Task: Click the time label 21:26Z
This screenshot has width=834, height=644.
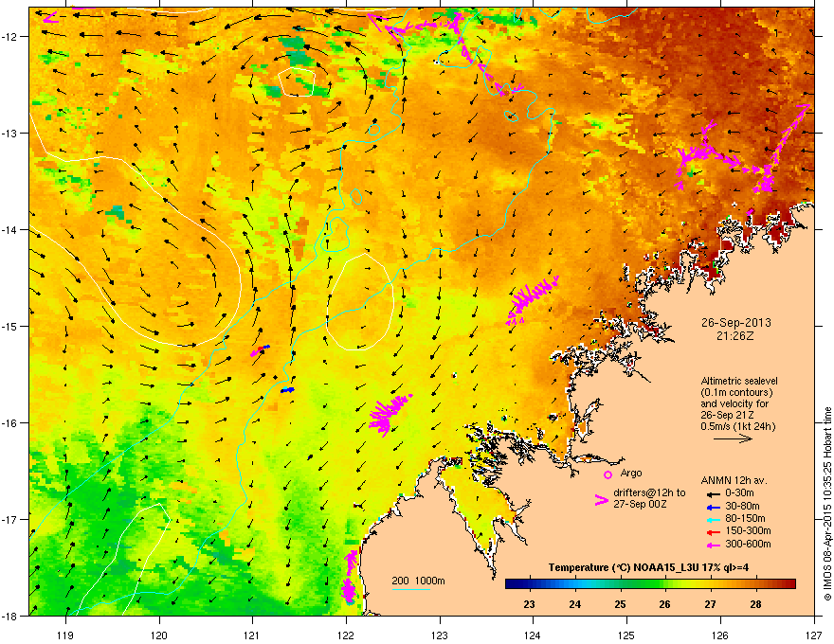Action: tap(735, 336)
